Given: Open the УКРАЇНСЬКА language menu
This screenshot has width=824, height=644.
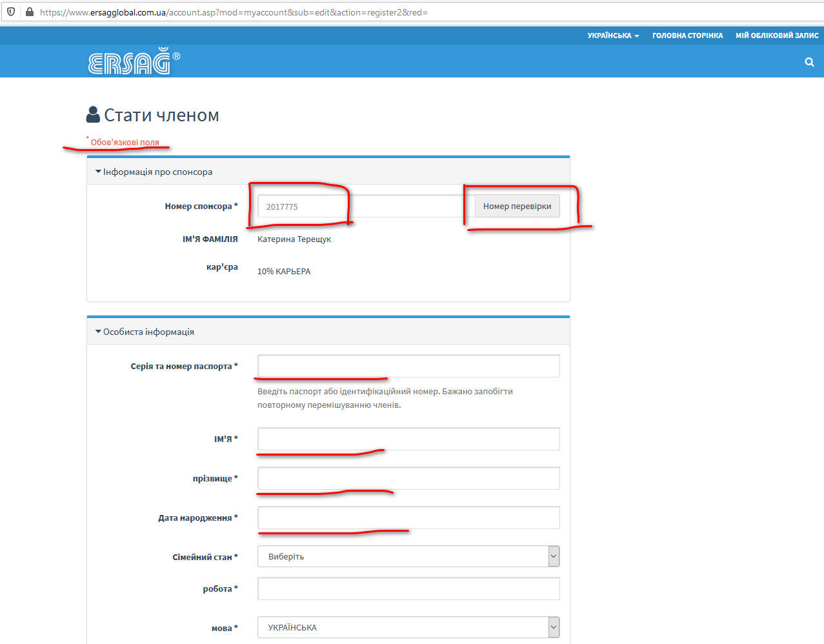Looking at the screenshot, I should coord(612,35).
